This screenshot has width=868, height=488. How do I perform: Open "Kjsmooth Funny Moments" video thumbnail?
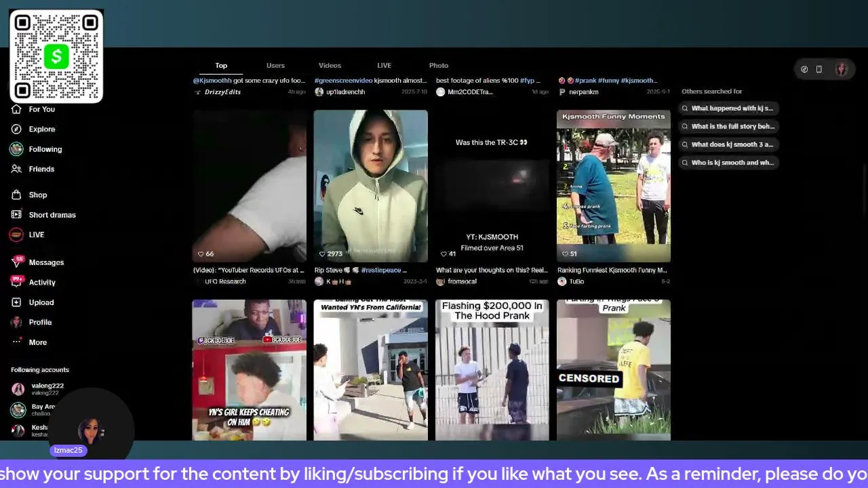pos(614,186)
